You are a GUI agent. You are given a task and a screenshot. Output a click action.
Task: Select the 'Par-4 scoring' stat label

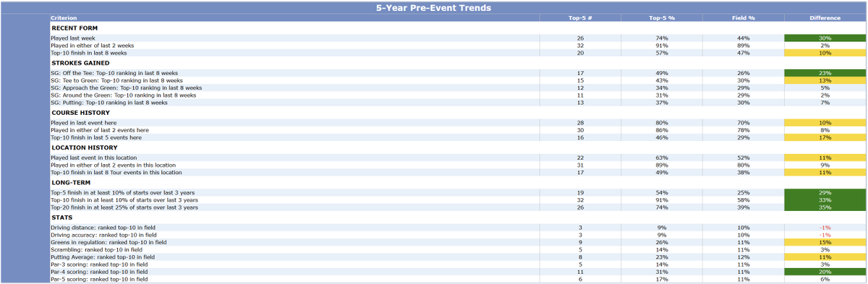tap(99, 272)
